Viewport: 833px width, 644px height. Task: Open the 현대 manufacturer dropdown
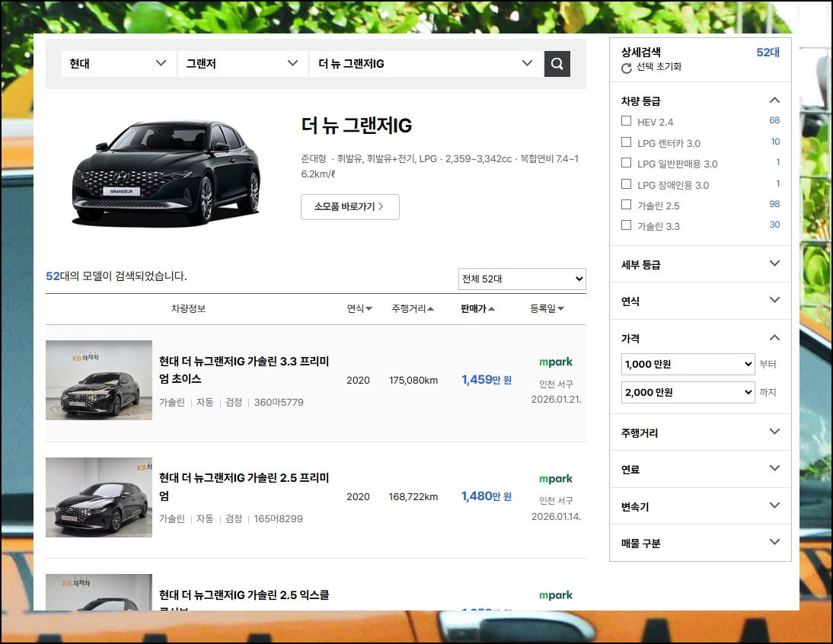pyautogui.click(x=118, y=64)
